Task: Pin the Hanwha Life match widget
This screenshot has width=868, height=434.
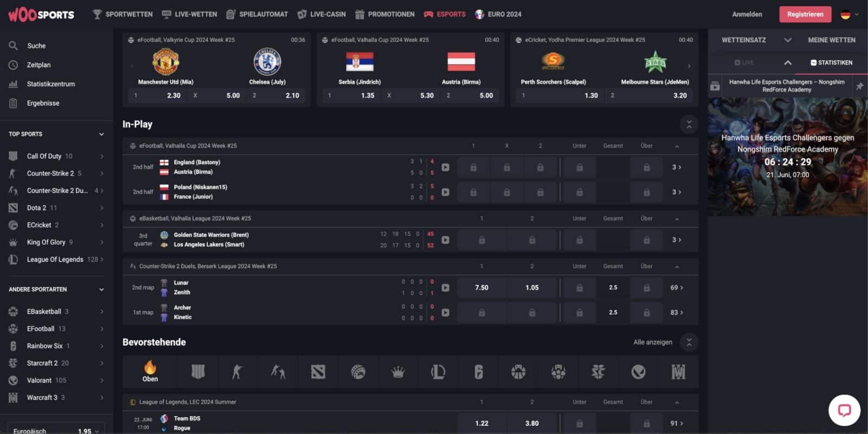Action: pos(859,86)
